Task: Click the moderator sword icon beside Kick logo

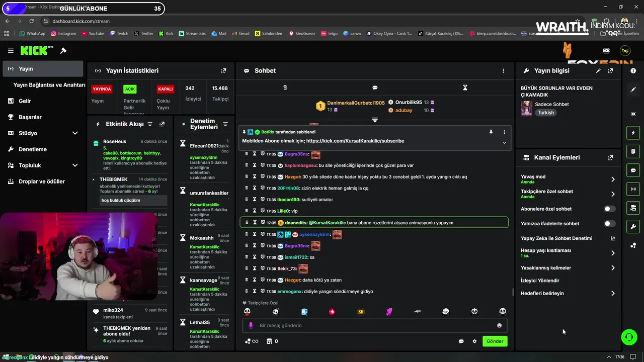Action: tap(63, 51)
